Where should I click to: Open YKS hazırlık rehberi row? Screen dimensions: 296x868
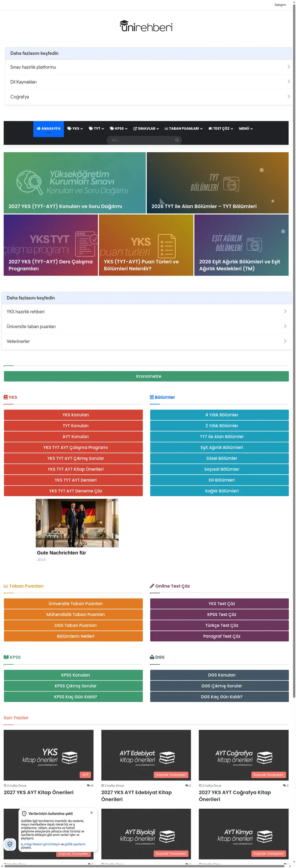pos(147,312)
